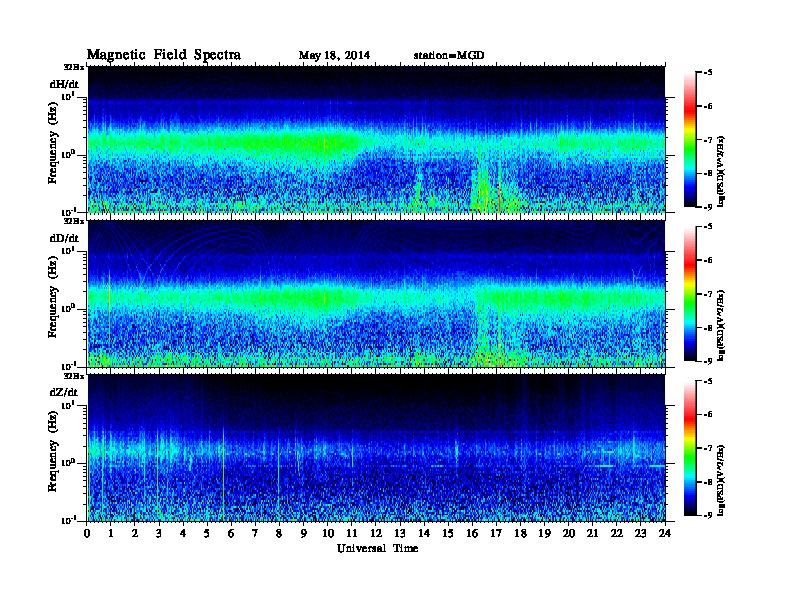Screen dimensions: 792x612
Task: Click the 10^0 frequency tick of the dD/dt panel
Action: click(x=68, y=309)
